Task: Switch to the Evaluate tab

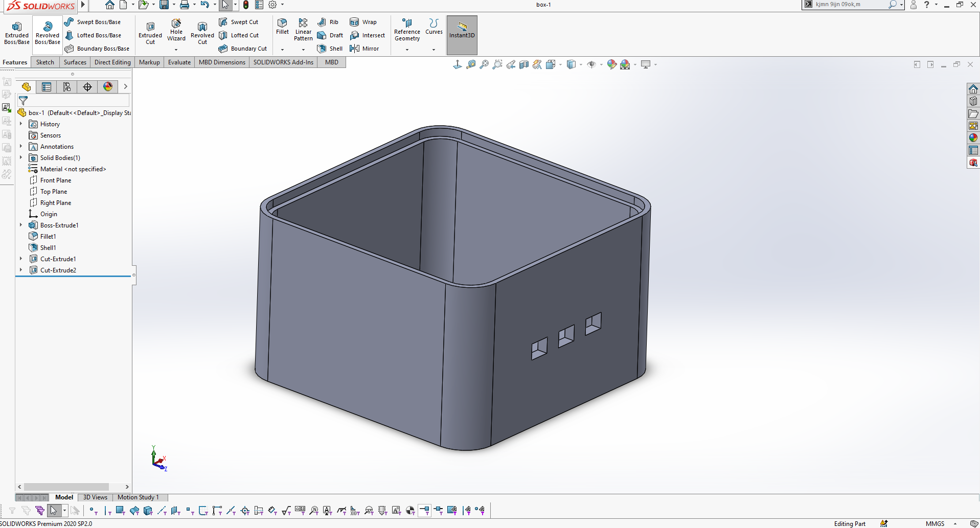Action: [x=179, y=62]
